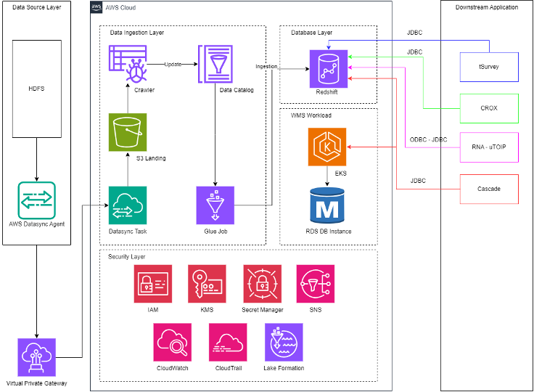Click the CloudWatch icon
The height and width of the screenshot is (392, 534).
[x=172, y=343]
